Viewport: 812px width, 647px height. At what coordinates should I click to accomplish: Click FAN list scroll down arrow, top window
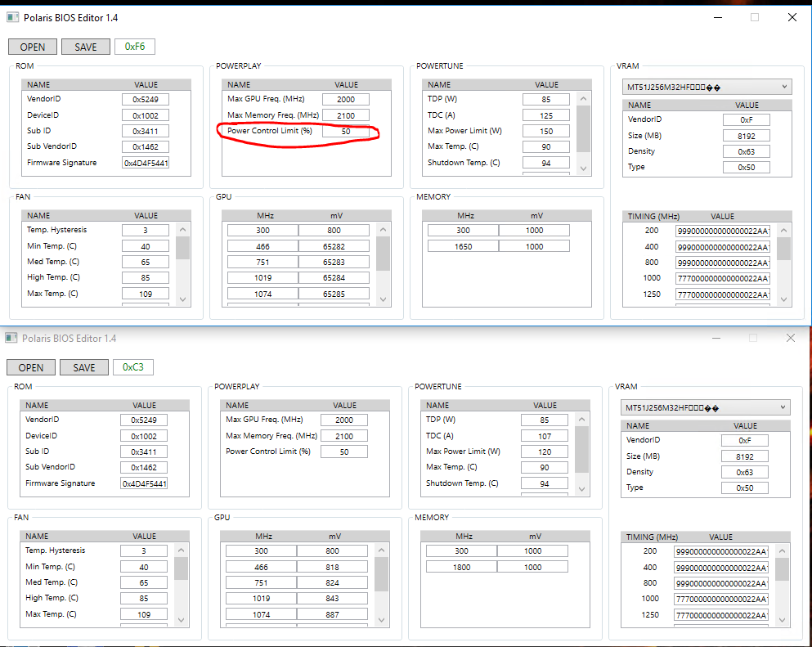click(x=183, y=299)
